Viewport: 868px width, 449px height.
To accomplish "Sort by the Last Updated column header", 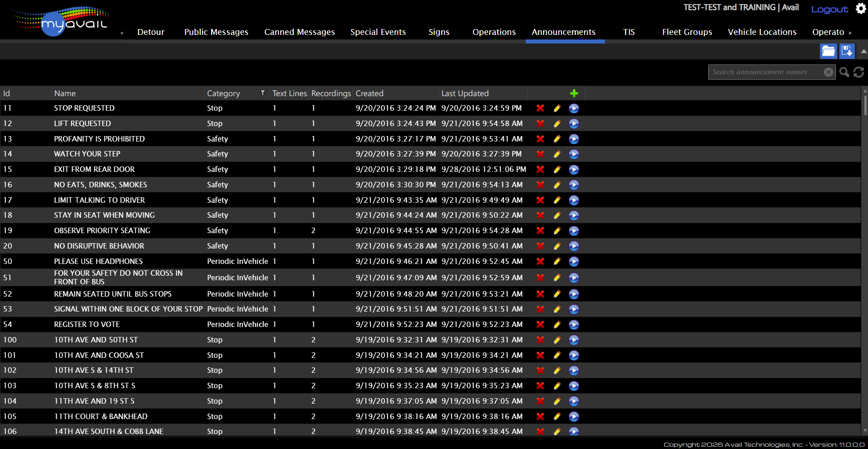I will coord(465,93).
